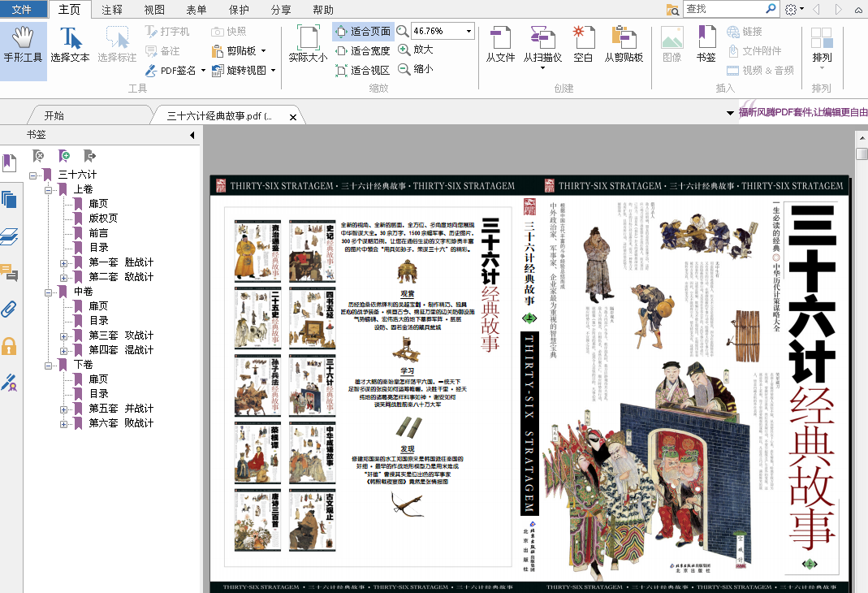Create PDF from file (从文件)
The width and height of the screenshot is (868, 593).
tap(500, 45)
